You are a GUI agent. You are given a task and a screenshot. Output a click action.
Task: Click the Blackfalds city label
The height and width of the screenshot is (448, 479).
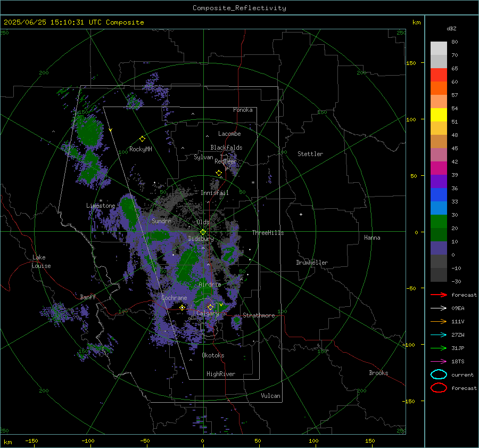click(x=226, y=148)
